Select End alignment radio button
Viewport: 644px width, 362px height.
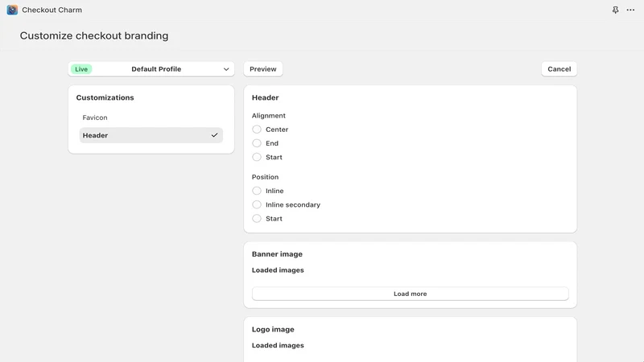click(x=257, y=143)
